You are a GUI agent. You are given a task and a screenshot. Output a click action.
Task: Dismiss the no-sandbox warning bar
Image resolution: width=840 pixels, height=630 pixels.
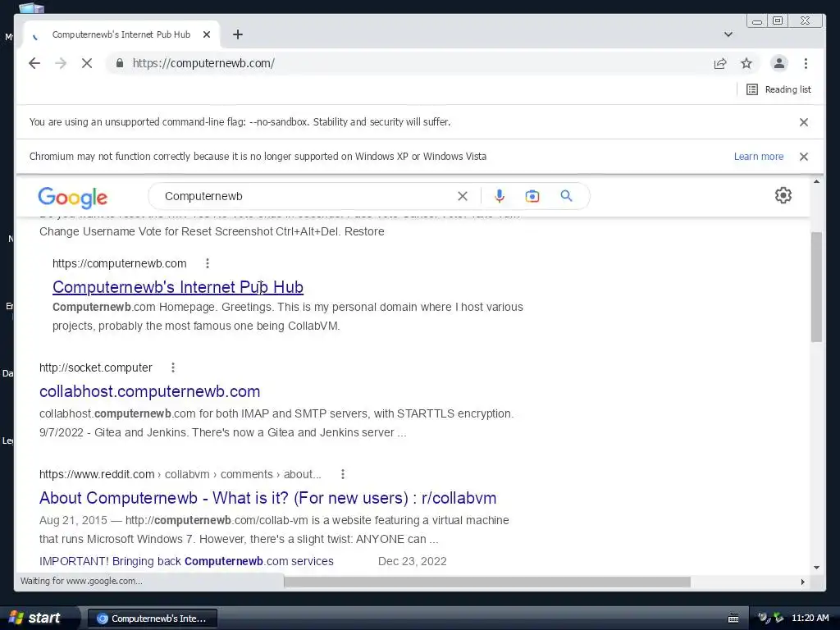tap(804, 122)
